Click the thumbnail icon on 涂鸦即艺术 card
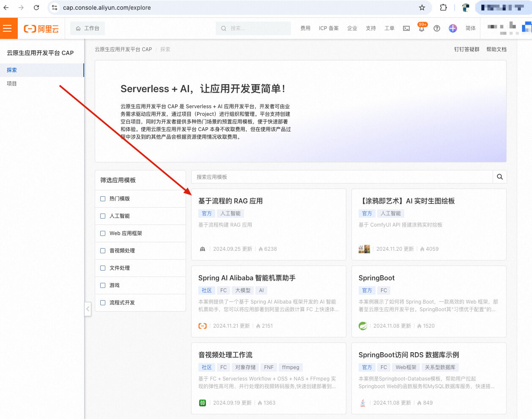This screenshot has width=532, height=419. 364,249
